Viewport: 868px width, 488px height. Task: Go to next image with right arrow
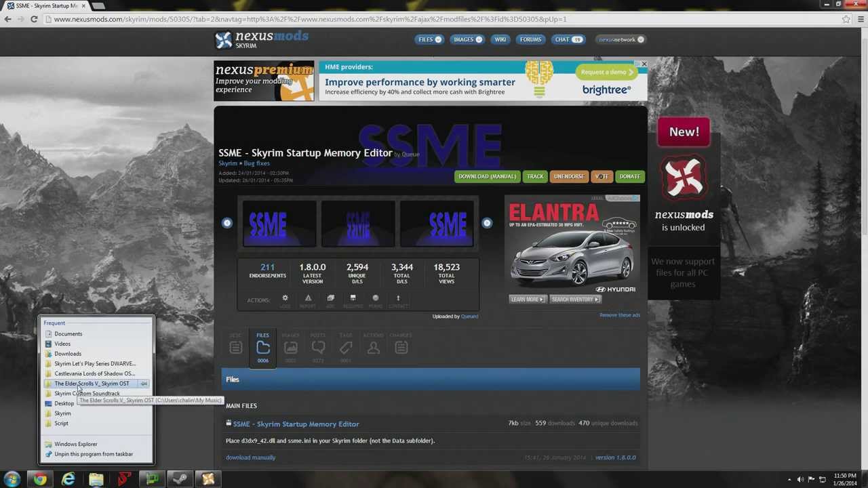click(487, 223)
